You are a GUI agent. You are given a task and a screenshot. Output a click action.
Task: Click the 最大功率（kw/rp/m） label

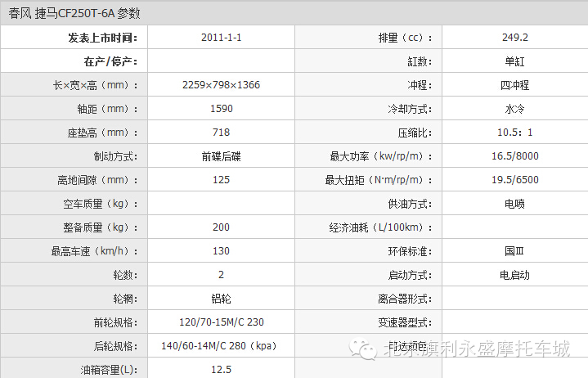coord(381,156)
